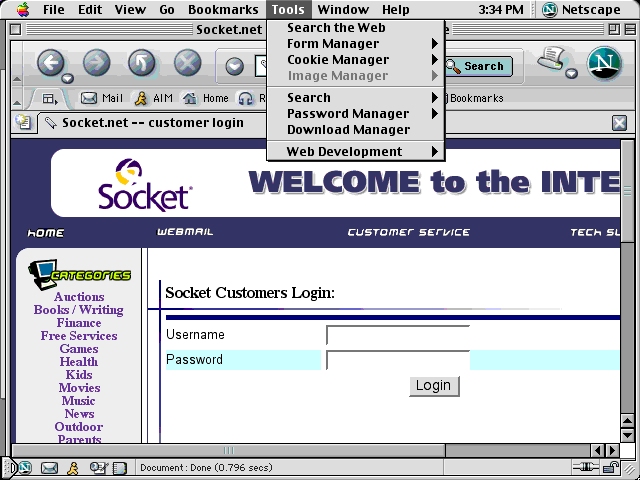Image resolution: width=640 pixels, height=480 pixels.
Task: Launch AIM from the personal toolbar
Action: coord(153,98)
